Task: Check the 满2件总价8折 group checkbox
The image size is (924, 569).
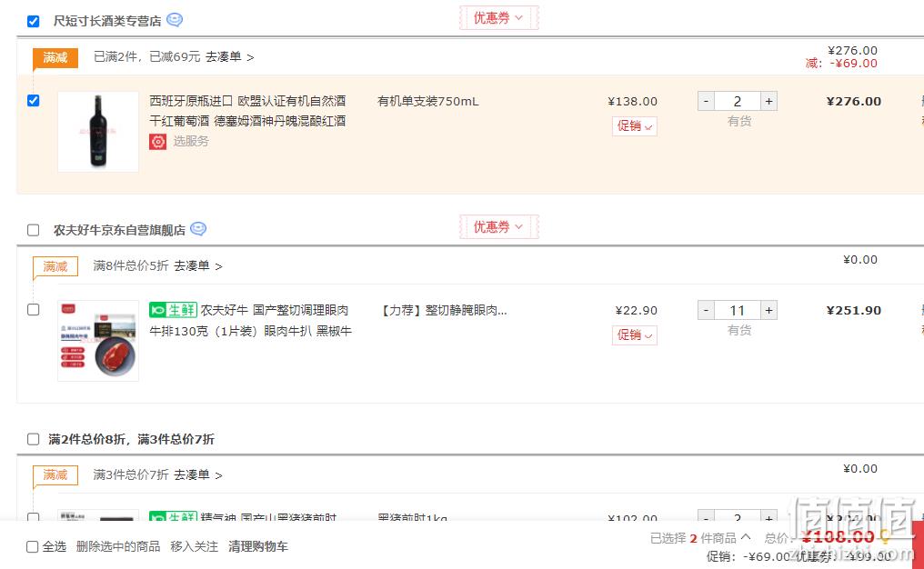Action: [33, 439]
